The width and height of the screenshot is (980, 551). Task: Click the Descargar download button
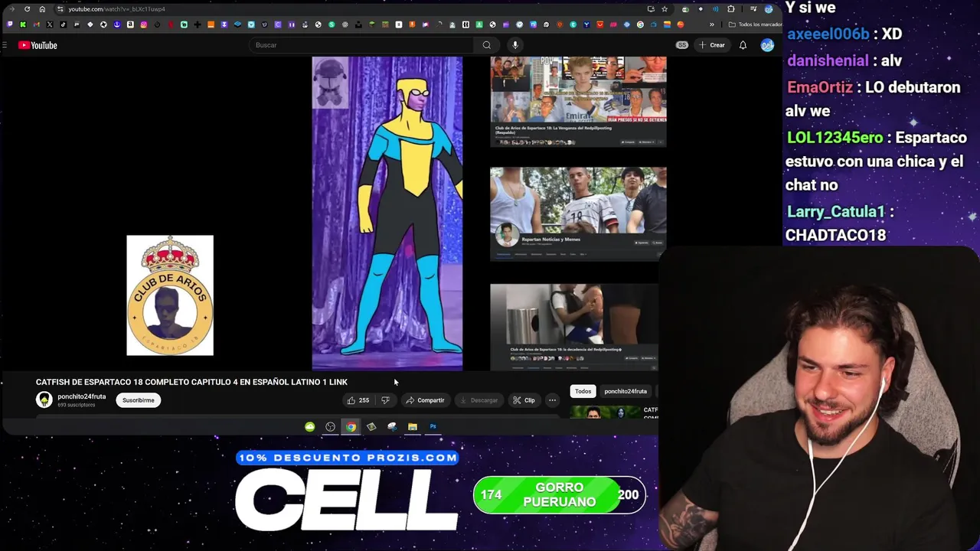pos(479,400)
